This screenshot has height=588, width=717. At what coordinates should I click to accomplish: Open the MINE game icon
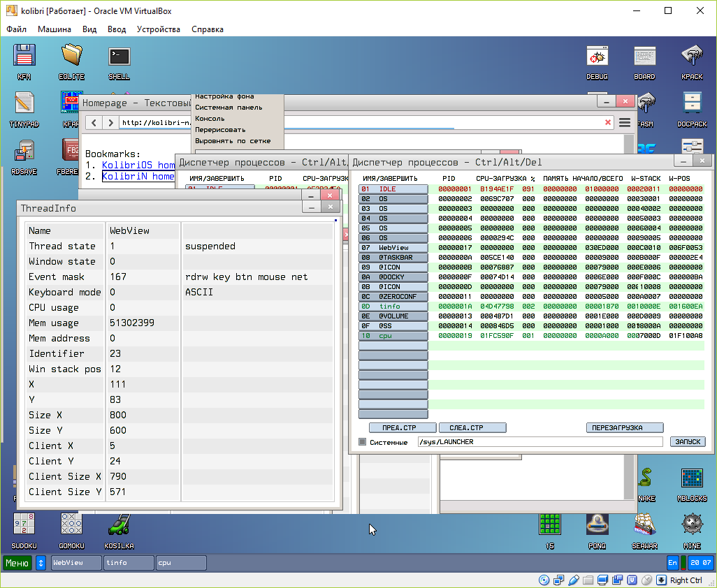click(x=692, y=524)
